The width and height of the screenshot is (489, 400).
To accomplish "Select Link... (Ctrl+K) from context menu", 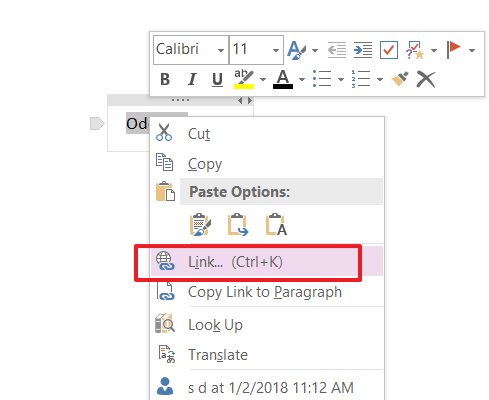I will [x=267, y=262].
